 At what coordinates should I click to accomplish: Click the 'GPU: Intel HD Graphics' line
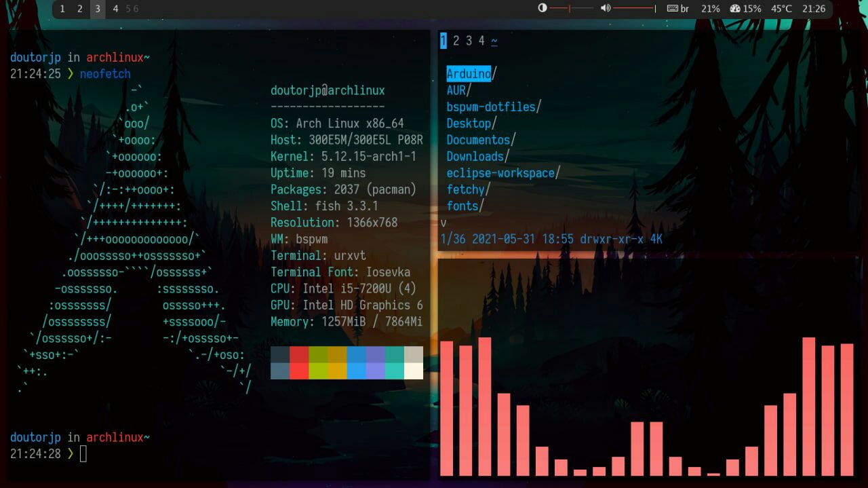click(347, 305)
